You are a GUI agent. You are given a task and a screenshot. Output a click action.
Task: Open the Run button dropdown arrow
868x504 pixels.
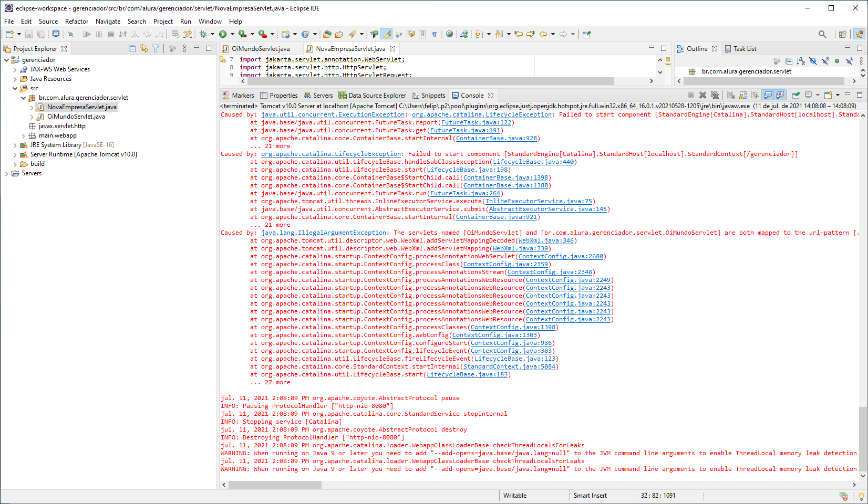232,34
